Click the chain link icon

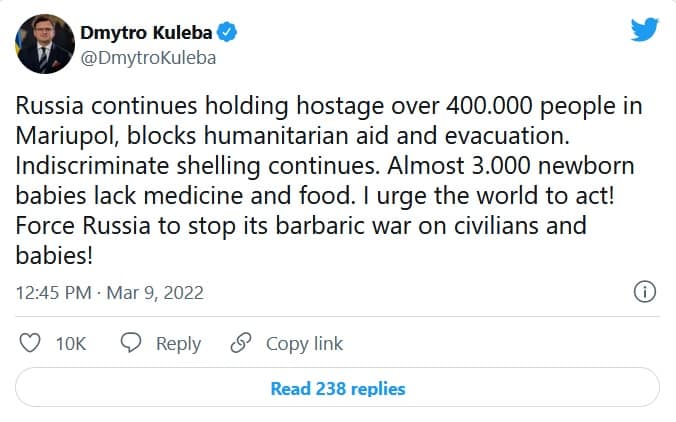(x=240, y=343)
